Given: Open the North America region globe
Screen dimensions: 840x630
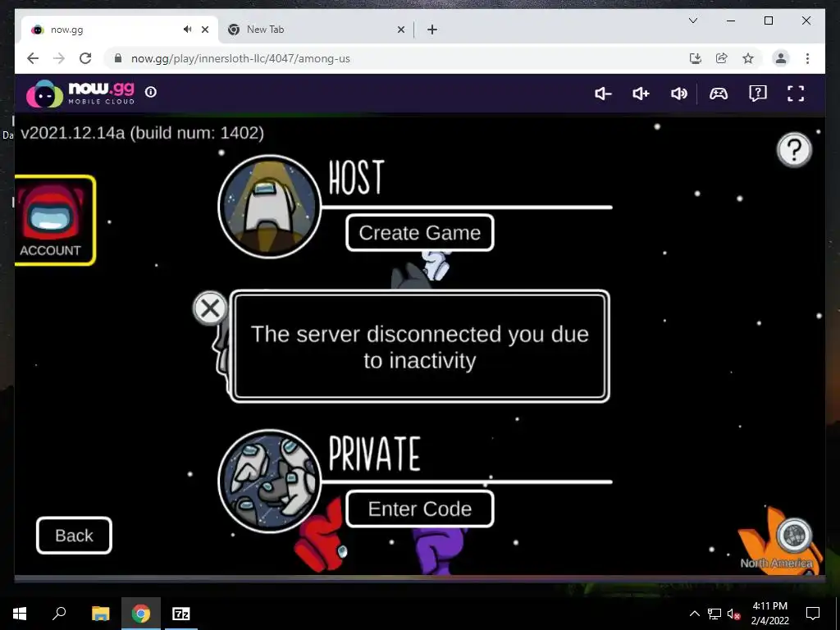Looking at the screenshot, I should (x=794, y=535).
